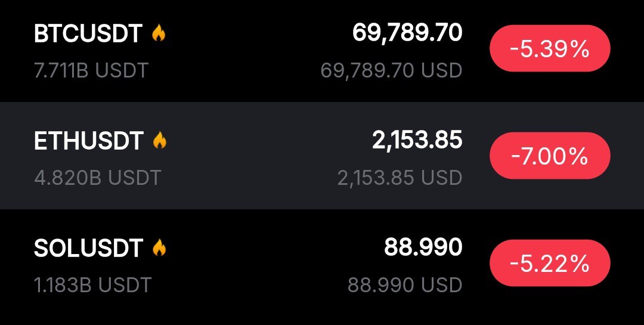The image size is (644, 325).
Task: Select the 7.711B USDT volume text
Action: coord(91,70)
